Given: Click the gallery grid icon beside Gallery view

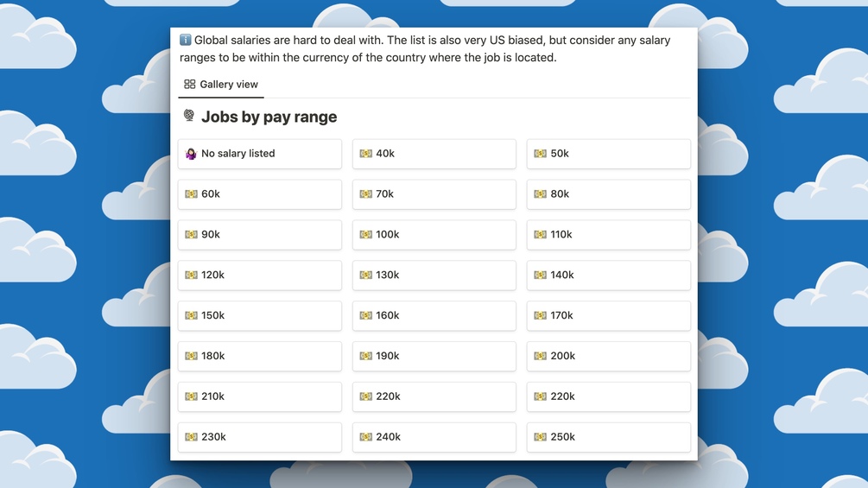Looking at the screenshot, I should tap(189, 85).
